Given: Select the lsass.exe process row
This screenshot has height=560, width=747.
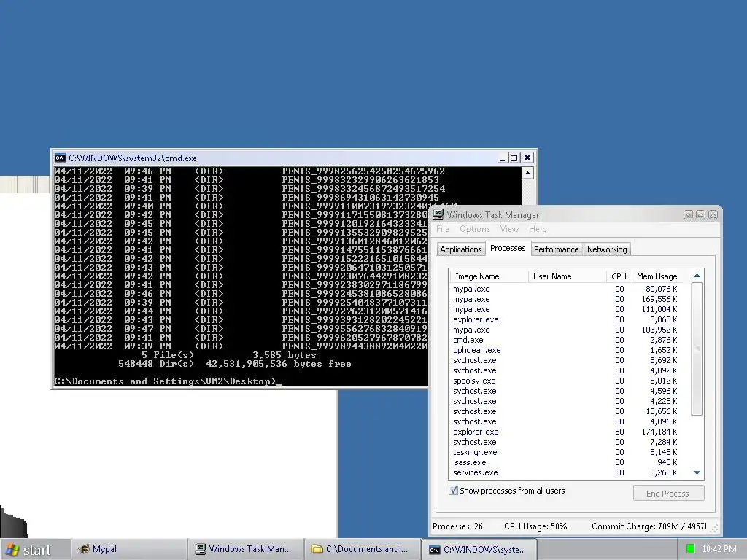Looking at the screenshot, I should [566, 462].
